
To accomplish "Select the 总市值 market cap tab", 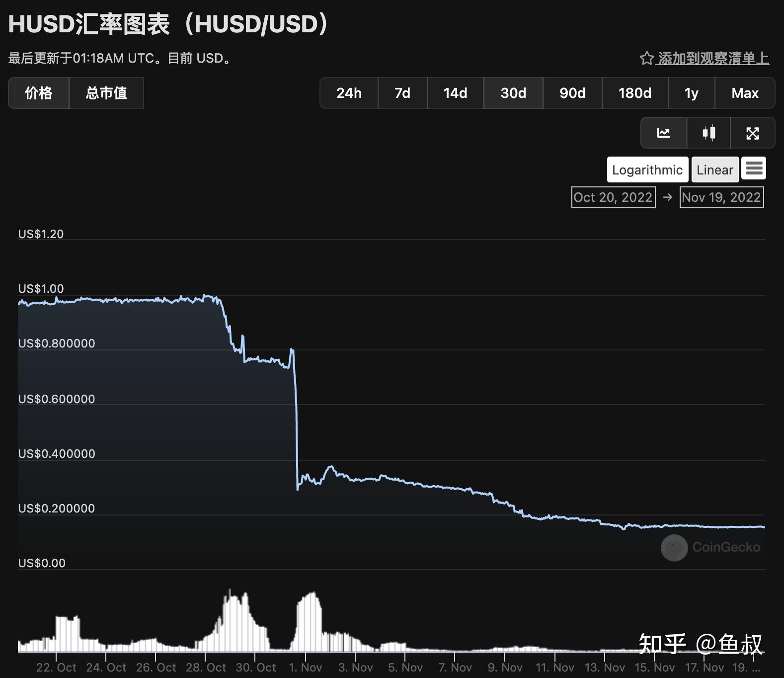I will [x=106, y=93].
